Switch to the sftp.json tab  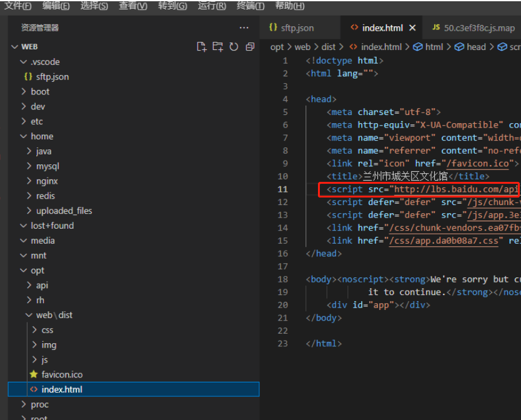[297, 28]
